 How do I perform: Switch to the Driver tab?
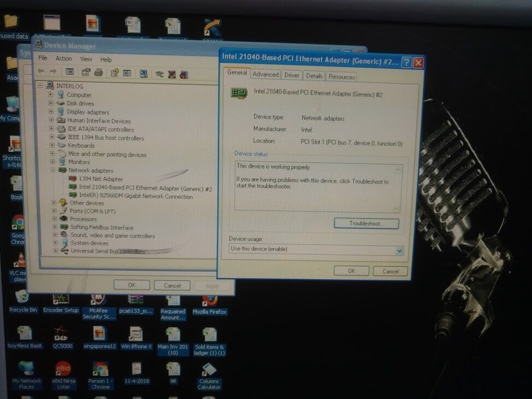click(x=292, y=75)
